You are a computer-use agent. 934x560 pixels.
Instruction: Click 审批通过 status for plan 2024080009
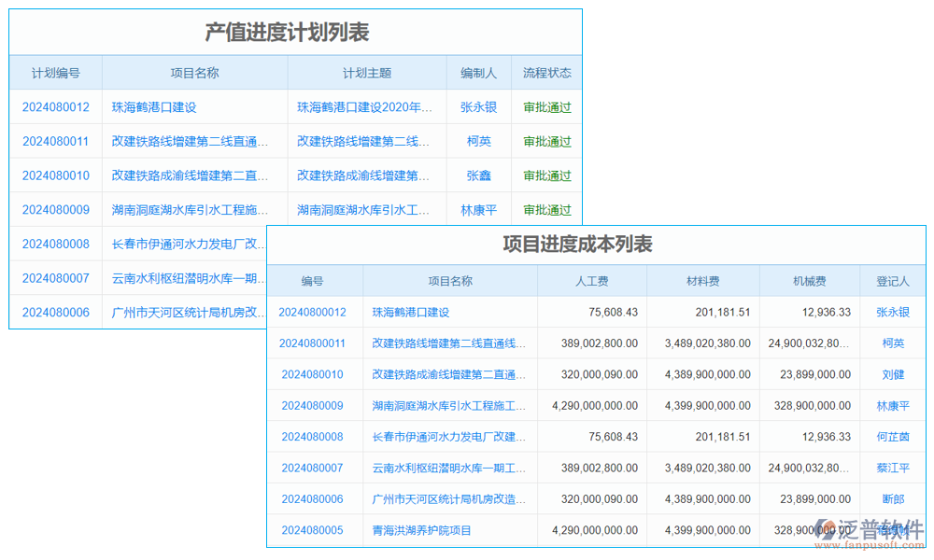click(546, 210)
